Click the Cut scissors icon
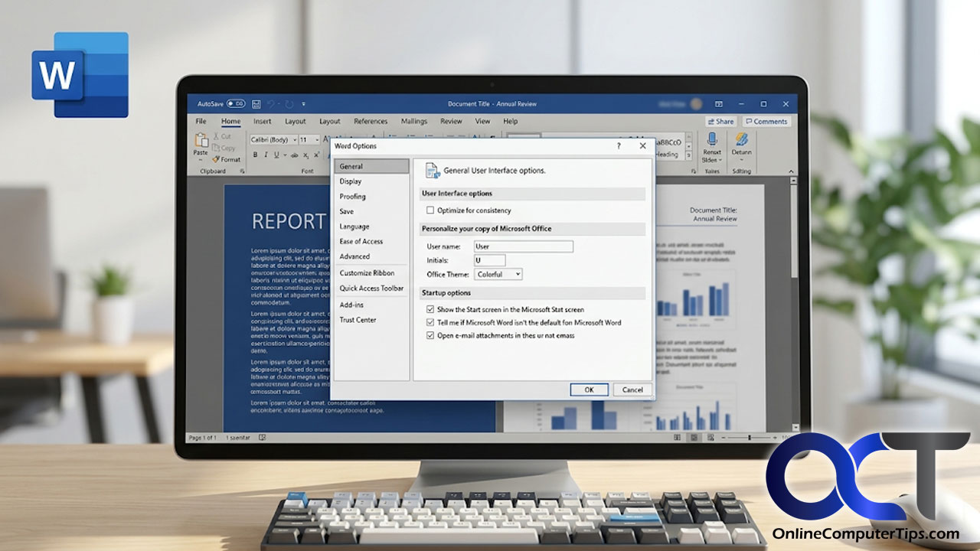The image size is (980, 551). coord(216,136)
